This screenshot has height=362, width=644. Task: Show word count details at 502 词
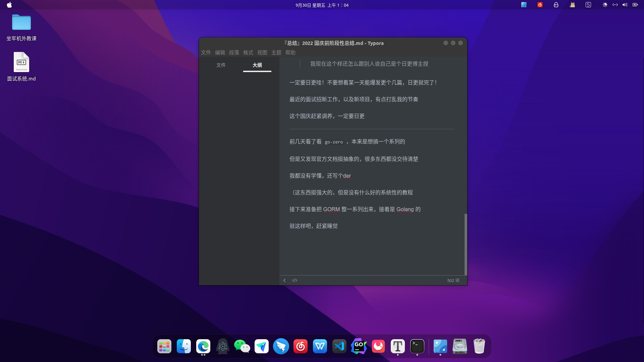coord(453,281)
